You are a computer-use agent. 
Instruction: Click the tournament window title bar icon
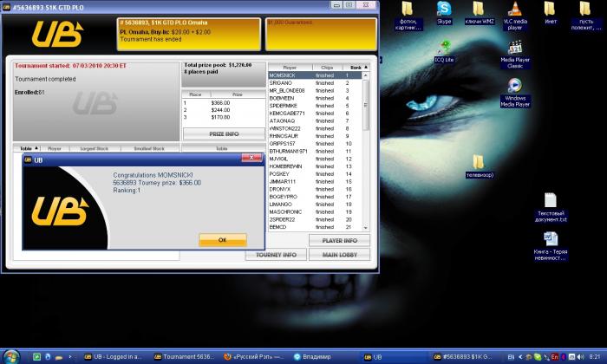6,7
